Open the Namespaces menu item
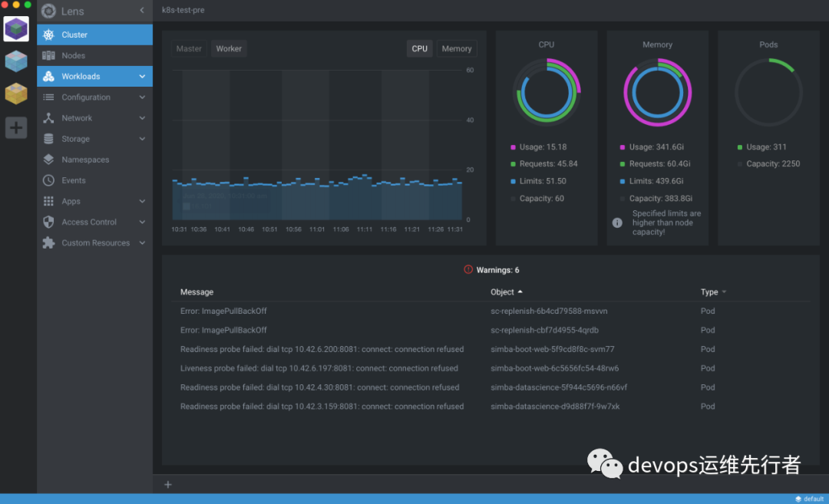This screenshot has width=829, height=504. point(95,160)
